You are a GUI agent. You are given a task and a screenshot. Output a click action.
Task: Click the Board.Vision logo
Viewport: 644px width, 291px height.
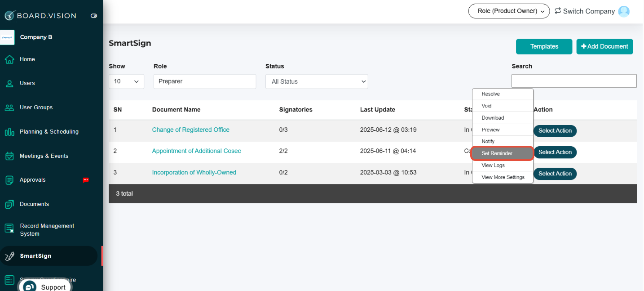click(x=40, y=15)
